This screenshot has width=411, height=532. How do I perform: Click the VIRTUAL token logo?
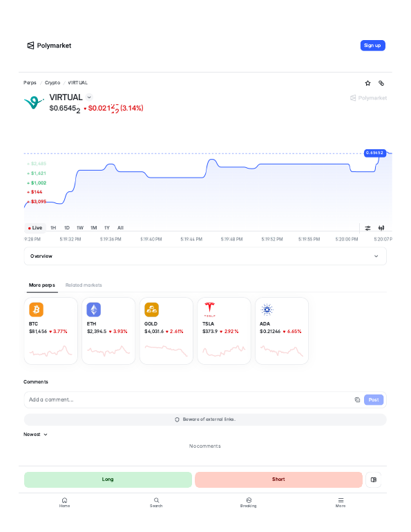(34, 102)
